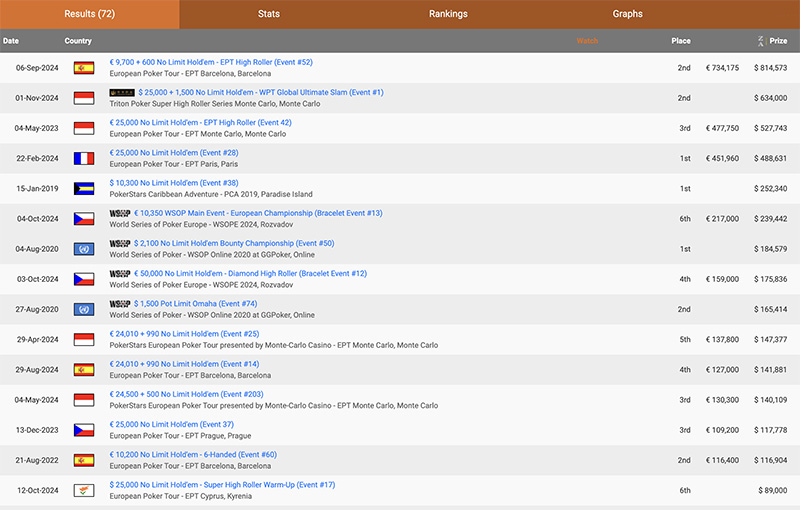Viewport: 800px width, 510px height.
Task: Open the Diamond High Roller (Bracelet Event #12) link
Action: 251,273
